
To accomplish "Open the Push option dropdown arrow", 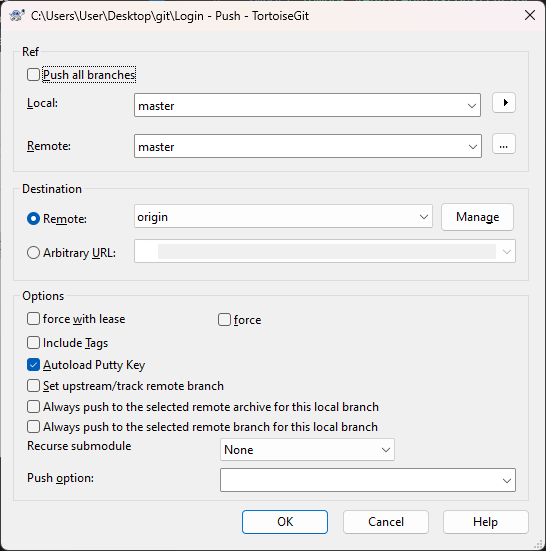I will pyautogui.click(x=507, y=480).
